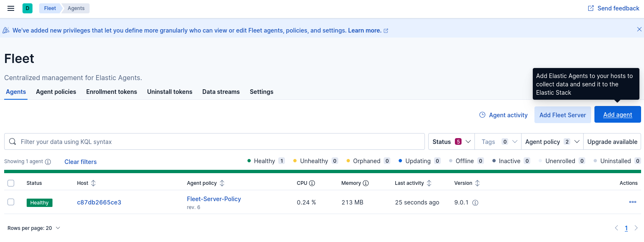Click the Send feedback external link icon
This screenshot has height=242, width=644.
click(591, 8)
